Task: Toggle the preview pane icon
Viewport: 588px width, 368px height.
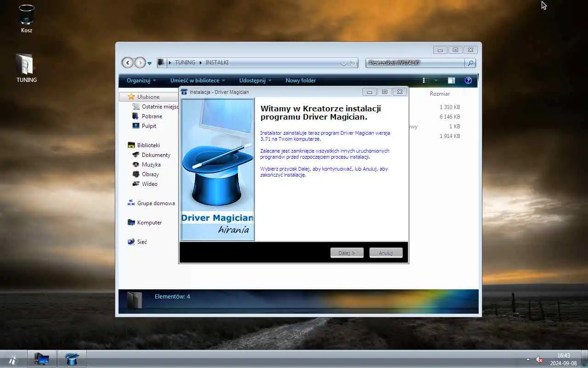Action: (451, 80)
